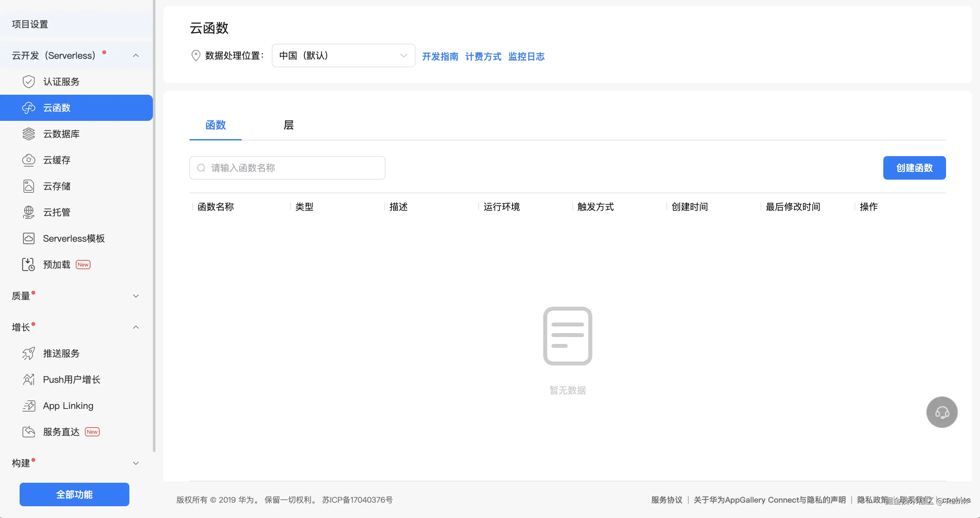Open the 开发指南 link

(440, 57)
